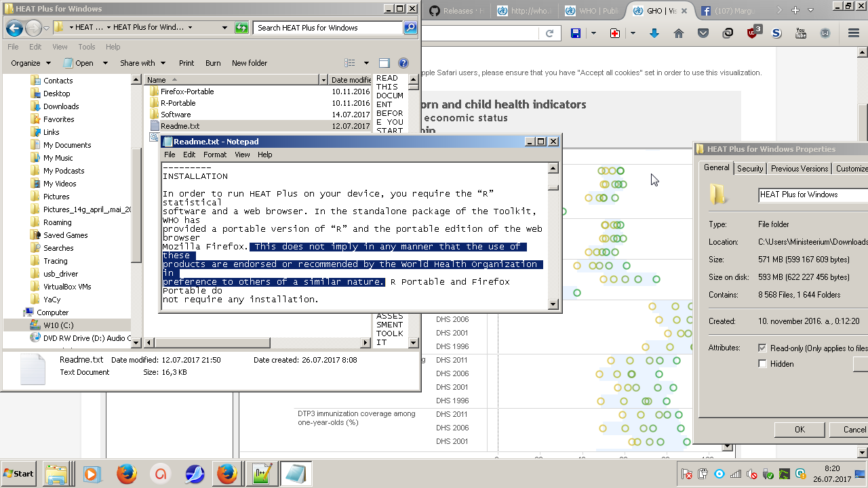Click the red cross toolbar icon in Firefox
This screenshot has width=868, height=488.
[615, 33]
